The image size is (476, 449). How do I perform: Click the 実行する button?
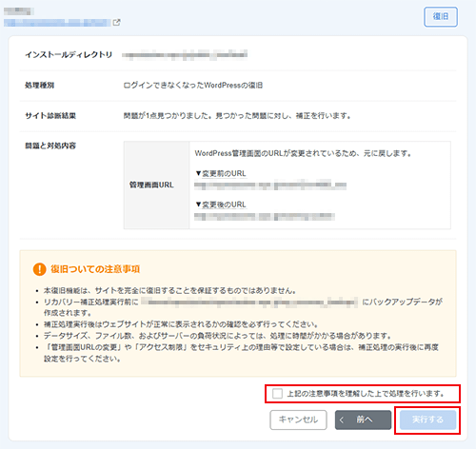coord(427,420)
